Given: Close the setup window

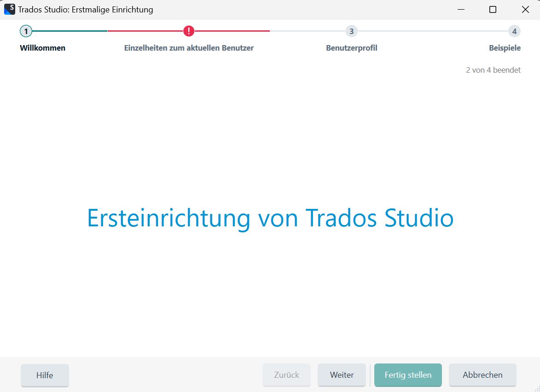Looking at the screenshot, I should (525, 10).
